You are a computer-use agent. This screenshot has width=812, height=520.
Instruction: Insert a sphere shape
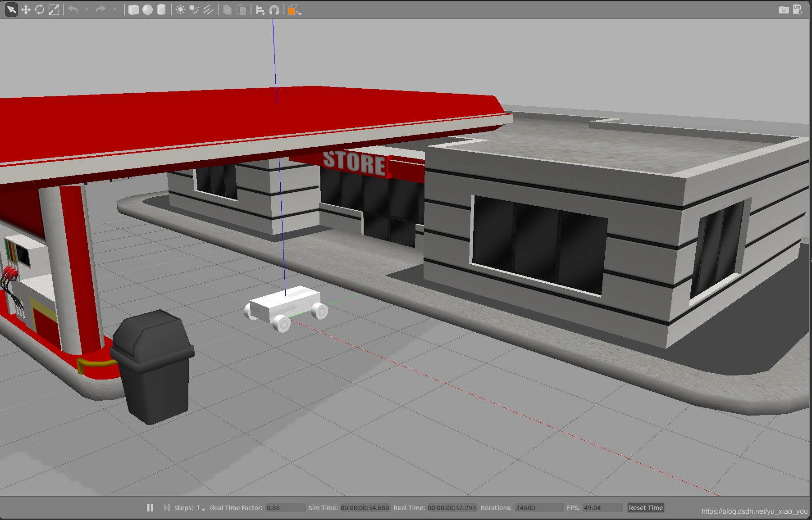pos(147,10)
